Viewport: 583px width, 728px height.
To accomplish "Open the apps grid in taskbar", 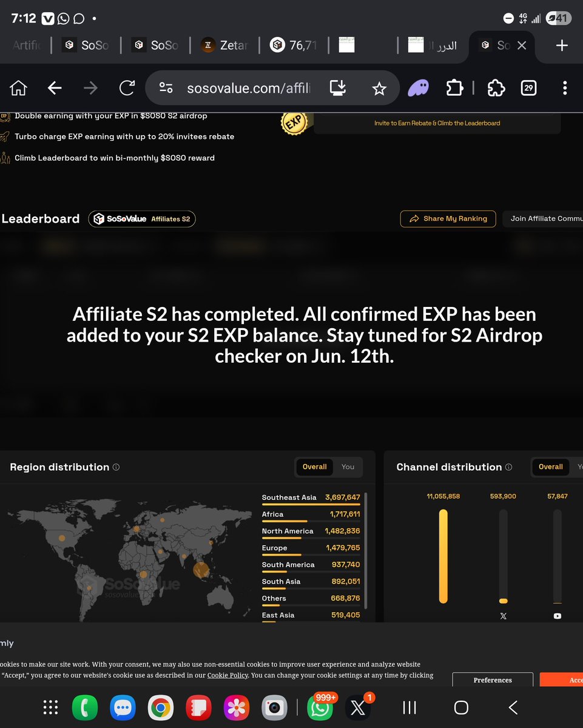I will [x=50, y=707].
